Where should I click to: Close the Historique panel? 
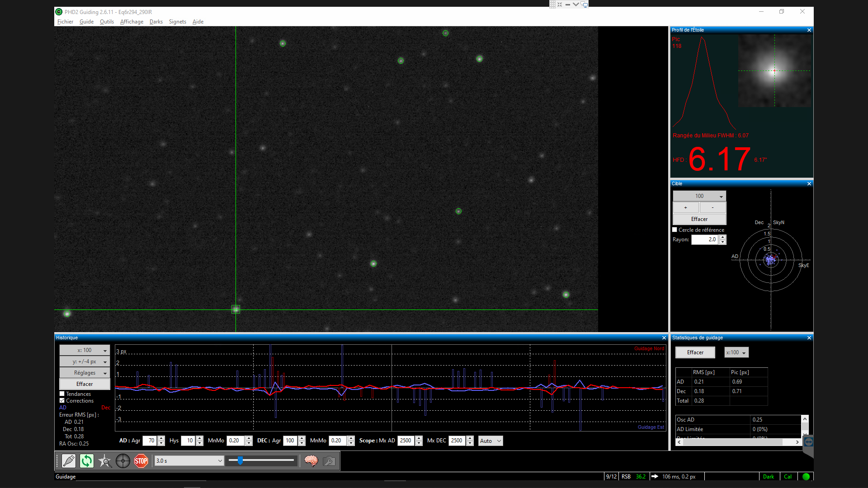[x=664, y=338]
